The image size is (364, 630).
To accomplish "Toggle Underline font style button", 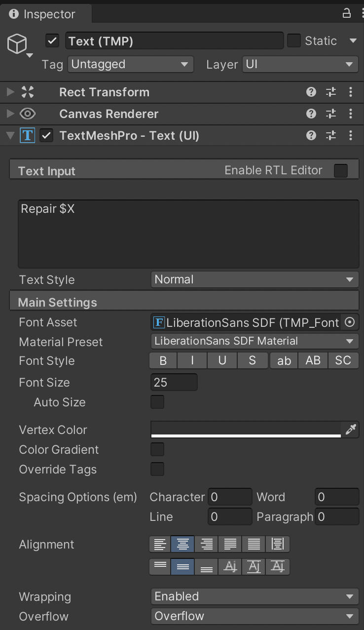I will coord(222,361).
